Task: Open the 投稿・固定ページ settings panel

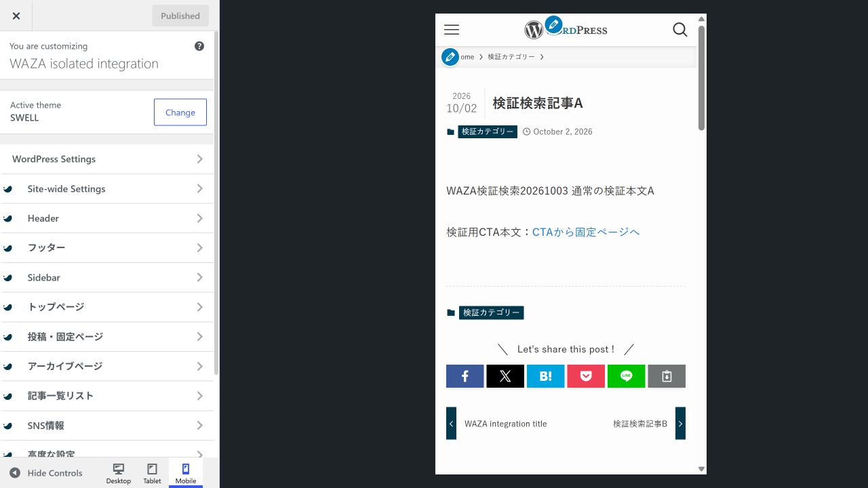Action: coord(107,337)
